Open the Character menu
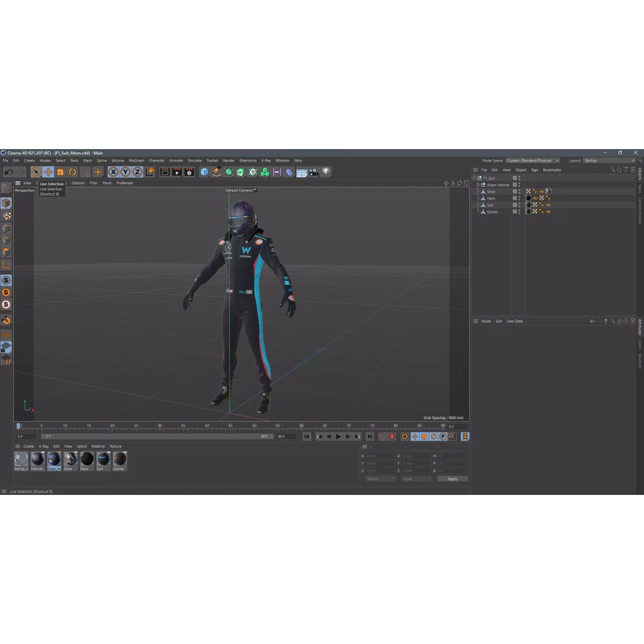This screenshot has width=644, height=644. coord(157,160)
